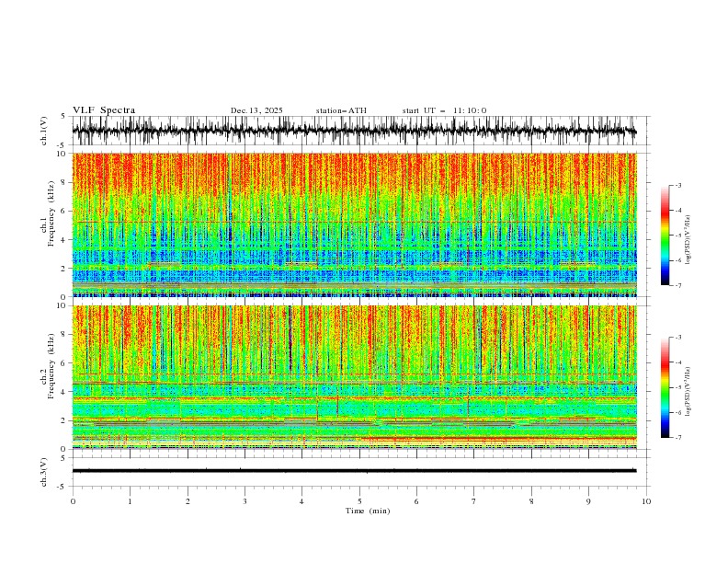This screenshot has width=728, height=563.
Task: Click the ch.3 flat black waveform trace
Action: pos(354,471)
